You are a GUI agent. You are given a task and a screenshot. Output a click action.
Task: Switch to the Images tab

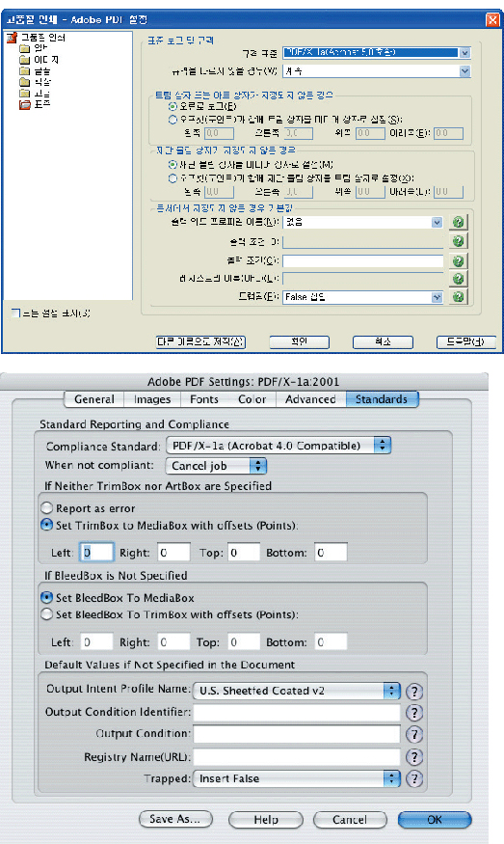(x=152, y=399)
